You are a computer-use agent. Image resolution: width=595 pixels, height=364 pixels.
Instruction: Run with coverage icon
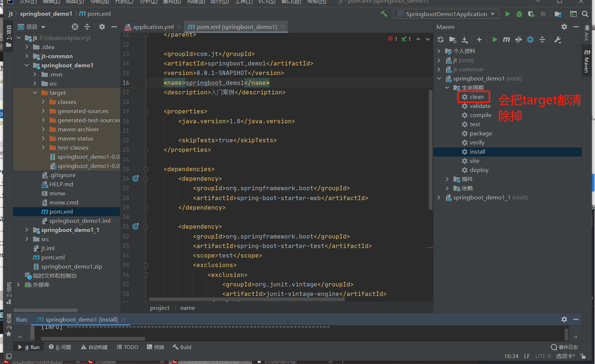531,14
